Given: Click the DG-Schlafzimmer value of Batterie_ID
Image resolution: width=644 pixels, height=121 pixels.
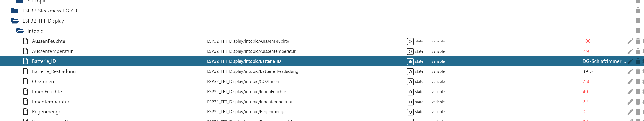Looking at the screenshot, I should click(604, 61).
